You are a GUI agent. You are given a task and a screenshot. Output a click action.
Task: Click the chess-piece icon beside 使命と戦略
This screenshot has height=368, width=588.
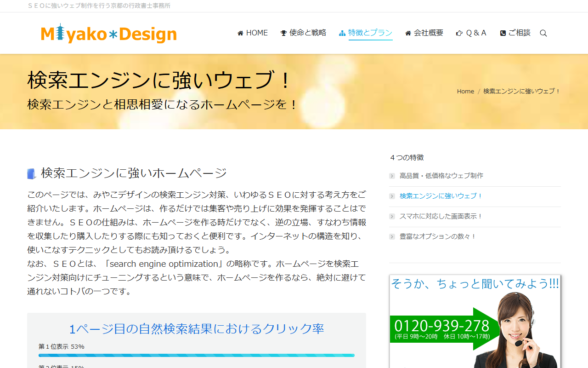[283, 33]
